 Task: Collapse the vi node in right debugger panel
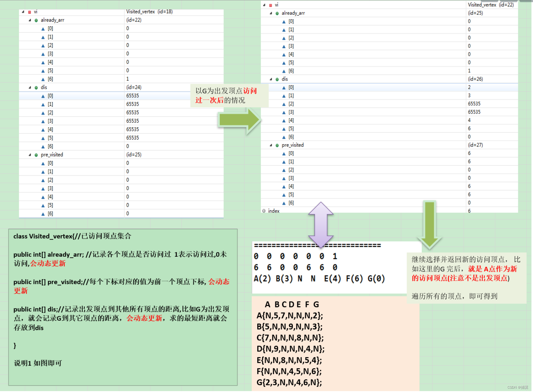point(264,5)
